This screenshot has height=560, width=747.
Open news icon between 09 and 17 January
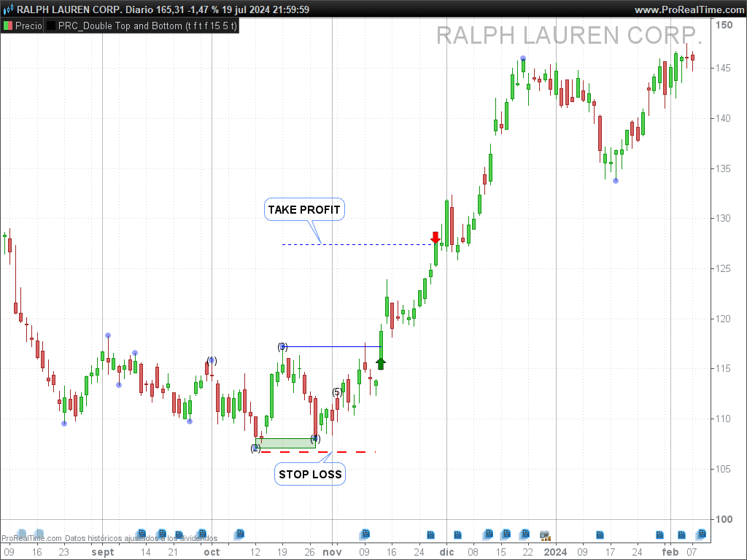point(600,535)
